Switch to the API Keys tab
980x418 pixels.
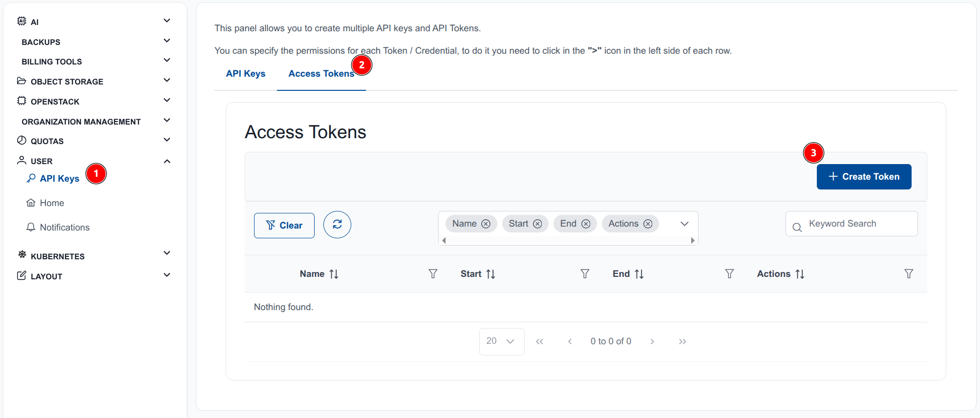tap(246, 74)
